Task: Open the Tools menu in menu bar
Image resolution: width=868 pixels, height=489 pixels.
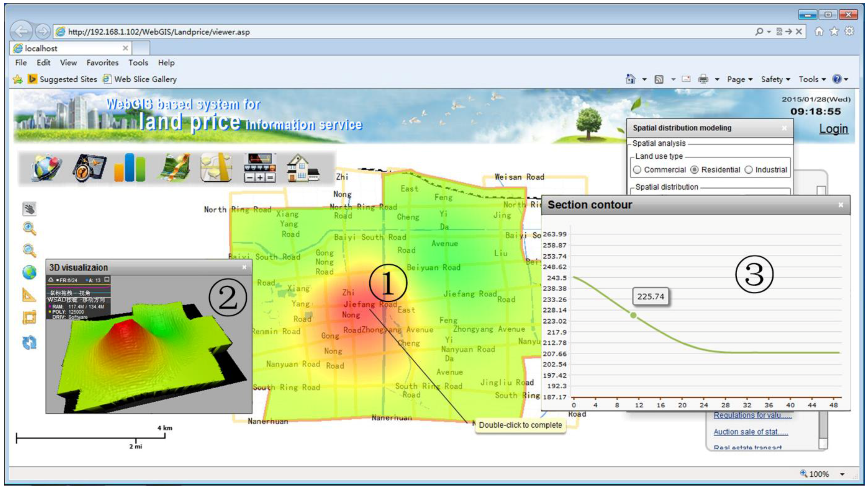Action: point(138,63)
